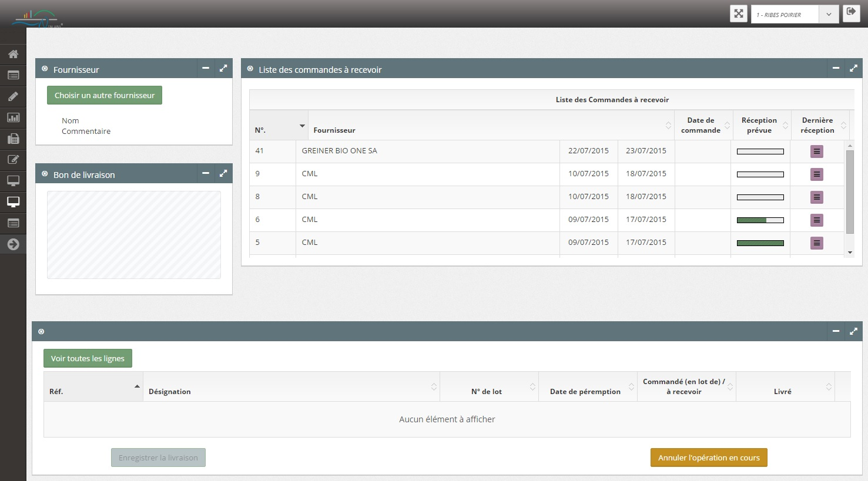Click Choisir un autre fournisseur button
Viewport: 868px width, 481px height.
tap(105, 95)
